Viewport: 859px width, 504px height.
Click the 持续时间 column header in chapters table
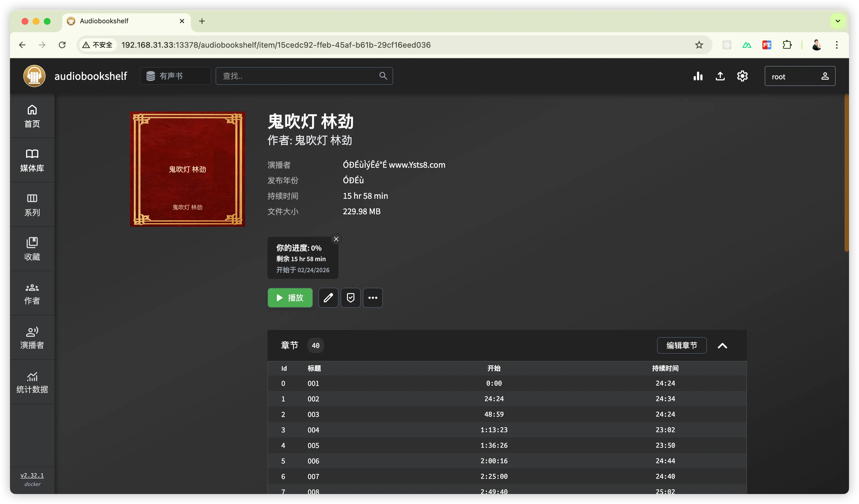pyautogui.click(x=665, y=368)
